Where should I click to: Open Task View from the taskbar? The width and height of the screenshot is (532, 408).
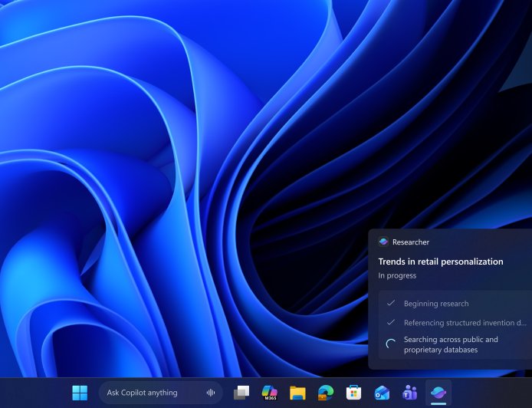pos(241,393)
